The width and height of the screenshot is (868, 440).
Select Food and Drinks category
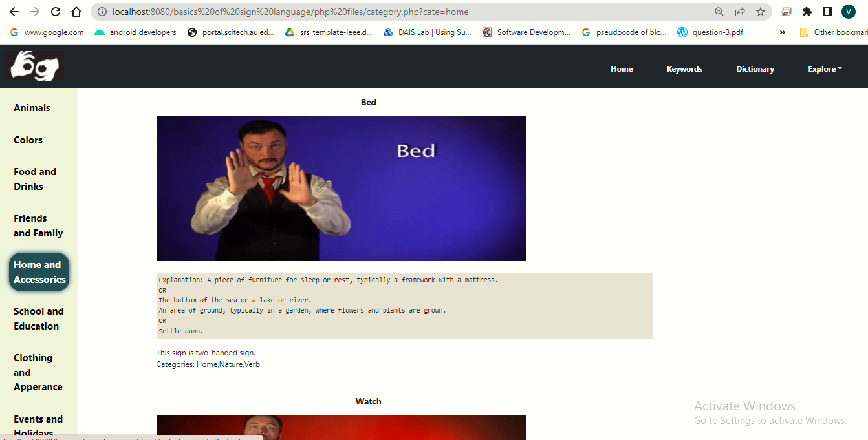pyautogui.click(x=35, y=179)
